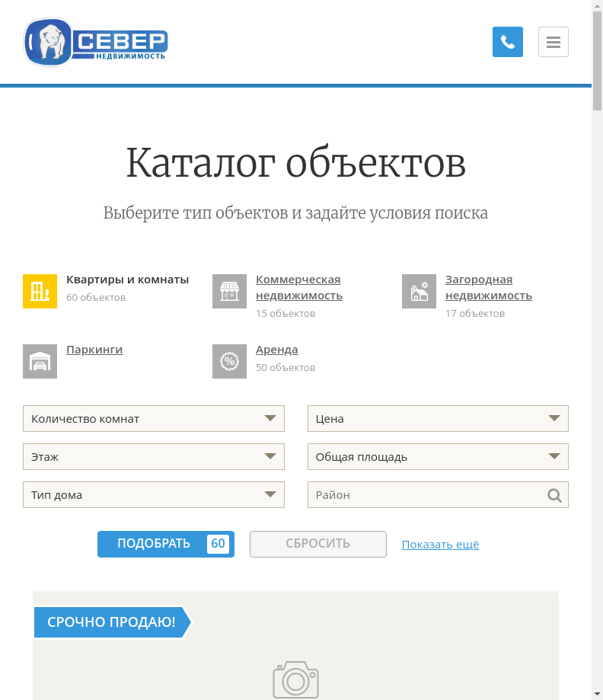Select the yellow apartments and rooms icon
Viewport: 603px width, 700px height.
pyautogui.click(x=40, y=291)
